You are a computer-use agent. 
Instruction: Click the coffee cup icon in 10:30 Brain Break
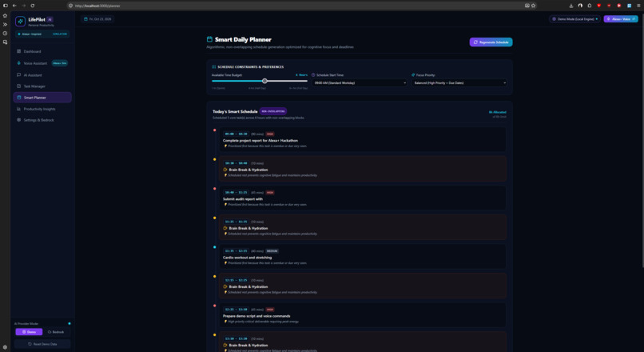(x=225, y=170)
